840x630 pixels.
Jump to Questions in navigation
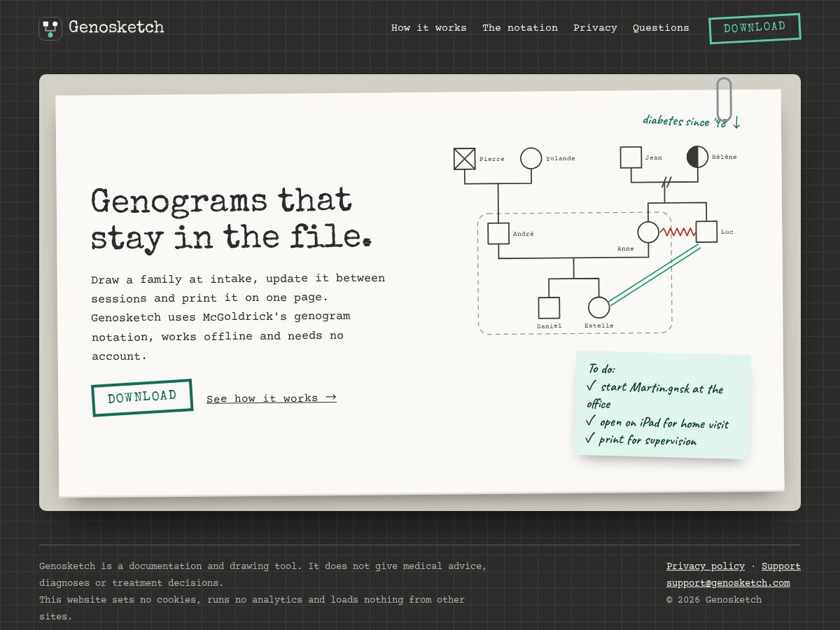tap(661, 28)
